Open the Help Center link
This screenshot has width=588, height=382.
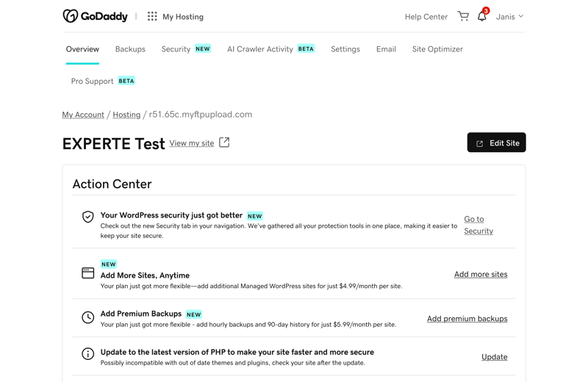(x=426, y=17)
